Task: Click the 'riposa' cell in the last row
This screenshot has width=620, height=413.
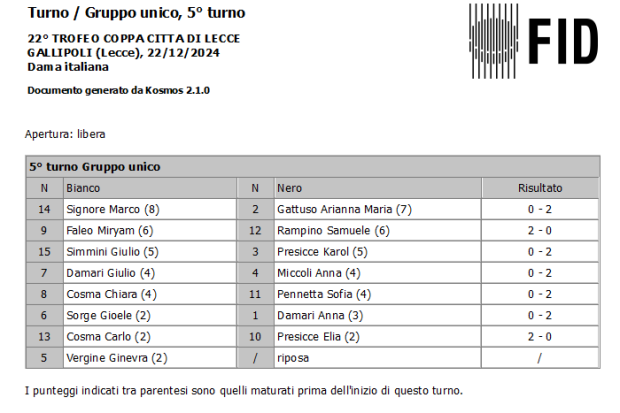Action: [x=291, y=358]
